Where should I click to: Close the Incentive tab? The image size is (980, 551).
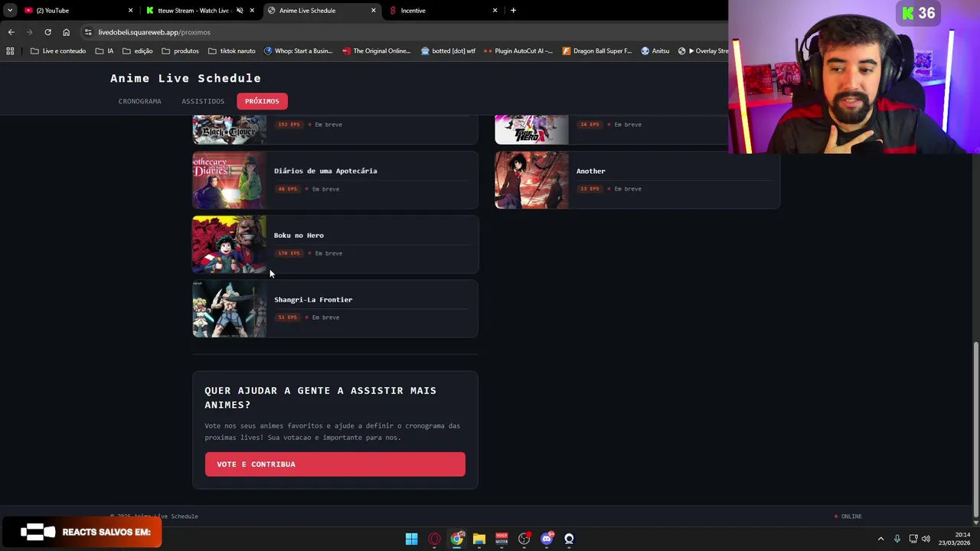point(495,11)
